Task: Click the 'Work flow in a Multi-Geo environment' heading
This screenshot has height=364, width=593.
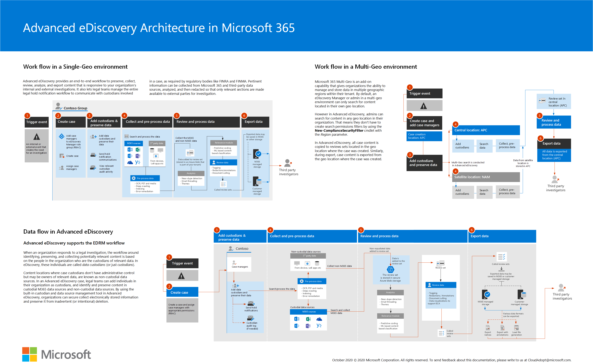Action: tap(366, 67)
